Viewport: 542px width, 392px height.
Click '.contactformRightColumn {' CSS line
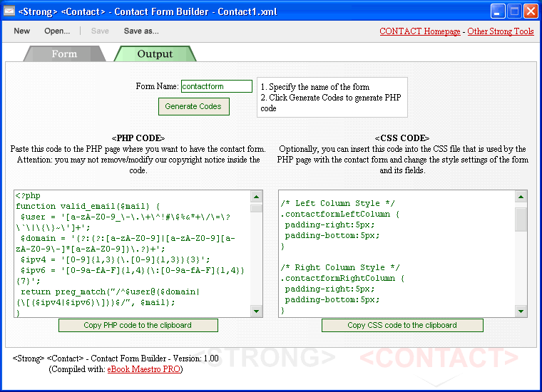click(342, 279)
